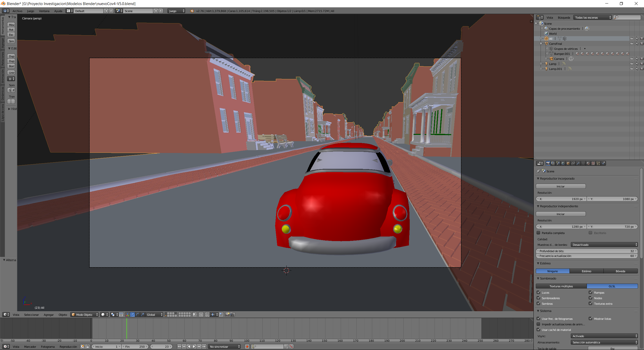Select the translate manipulator arrow icon

pos(132,315)
